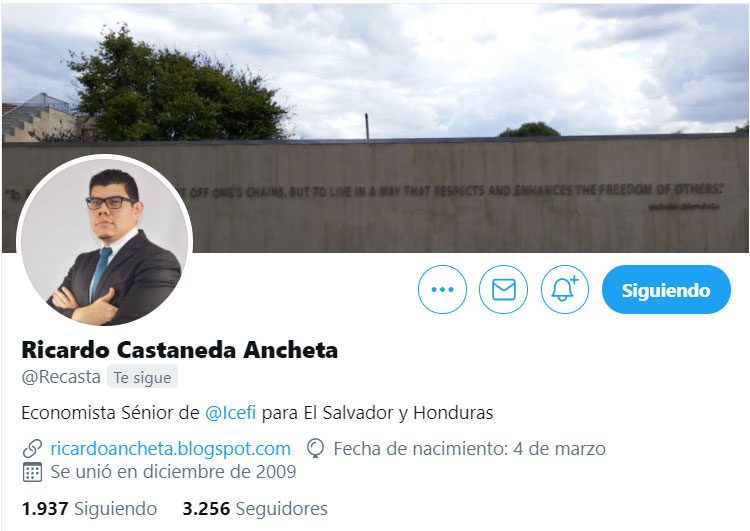The image size is (750, 531).
Task: Visit ricardoancheta.blogspot.com link
Action: [170, 449]
